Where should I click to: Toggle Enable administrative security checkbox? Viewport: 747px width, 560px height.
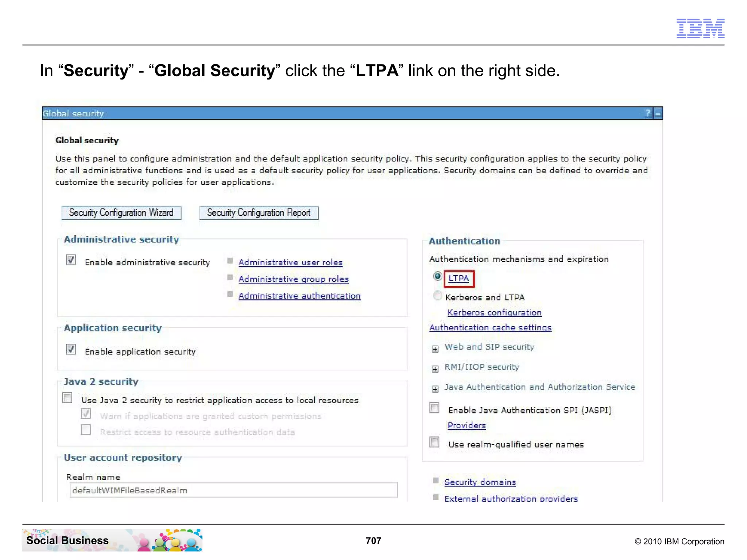[x=71, y=260]
